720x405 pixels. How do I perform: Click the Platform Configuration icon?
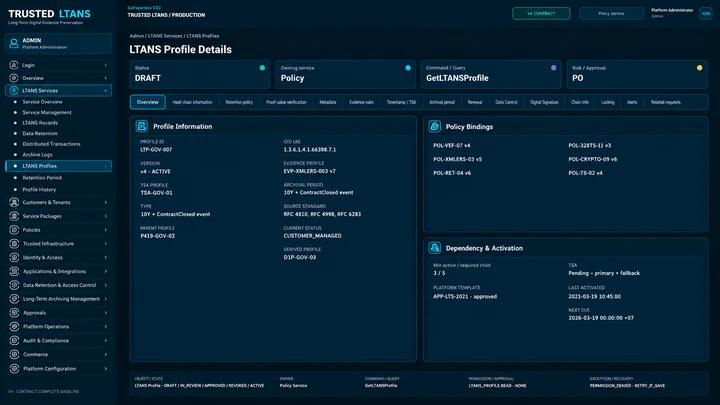tap(14, 368)
